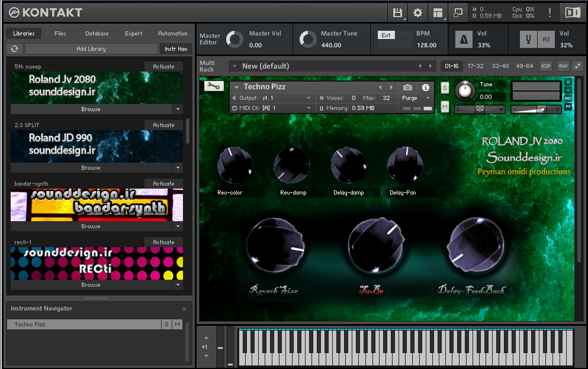Expand bandar-synth Browse dropdown arrow
Image resolution: width=588 pixels, height=369 pixels.
178,226
